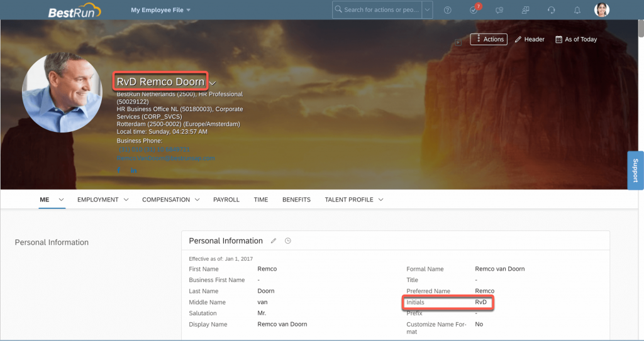Image resolution: width=644 pixels, height=341 pixels.
Task: Expand the ME tab chevron
Action: pyautogui.click(x=61, y=200)
